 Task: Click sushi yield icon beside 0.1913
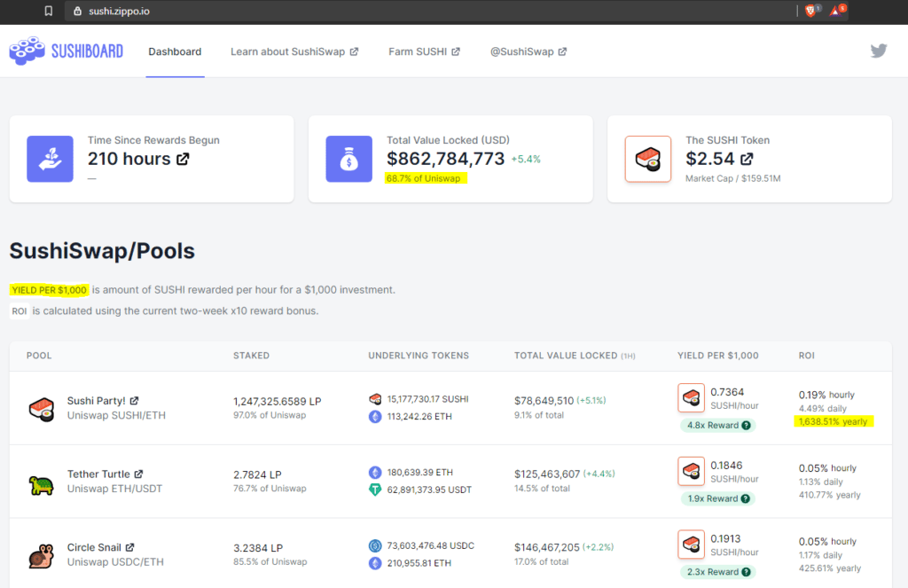tap(691, 544)
